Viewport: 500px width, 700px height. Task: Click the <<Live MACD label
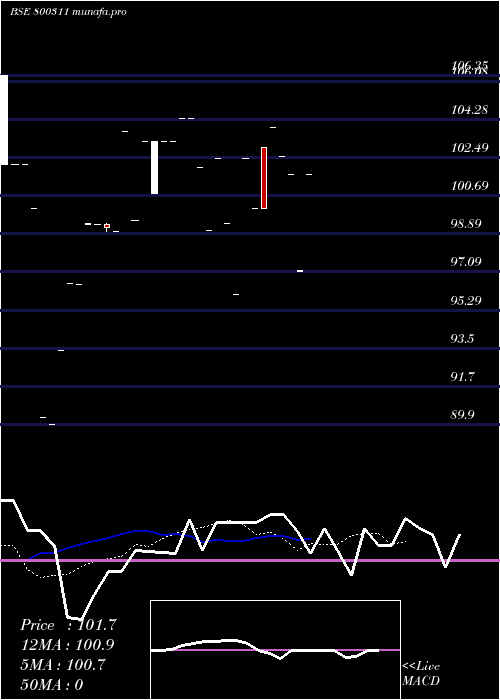[x=421, y=673]
